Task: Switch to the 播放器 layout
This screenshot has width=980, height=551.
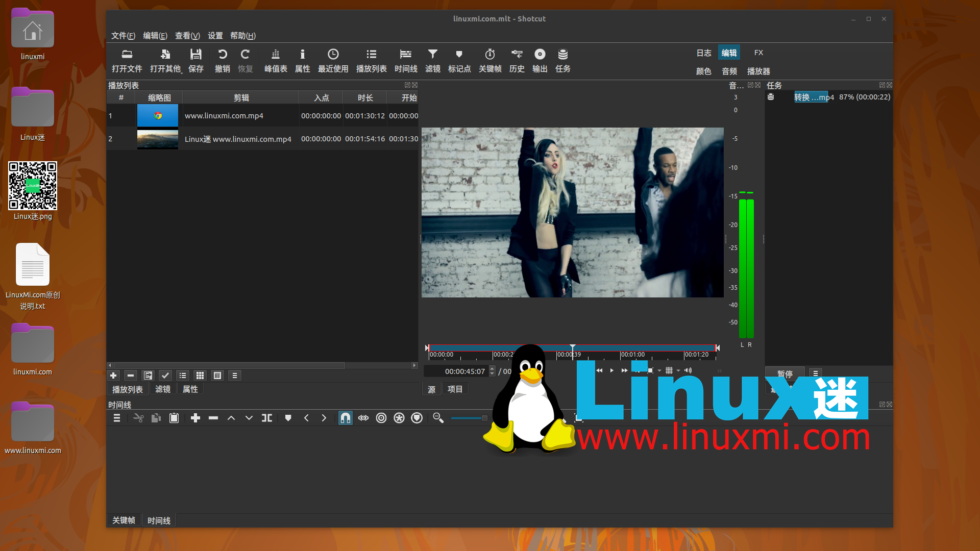Action: 758,71
